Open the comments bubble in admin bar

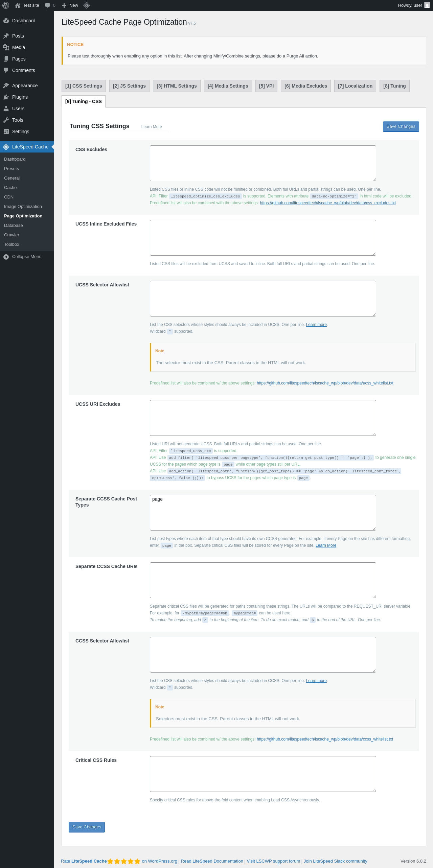click(50, 5)
